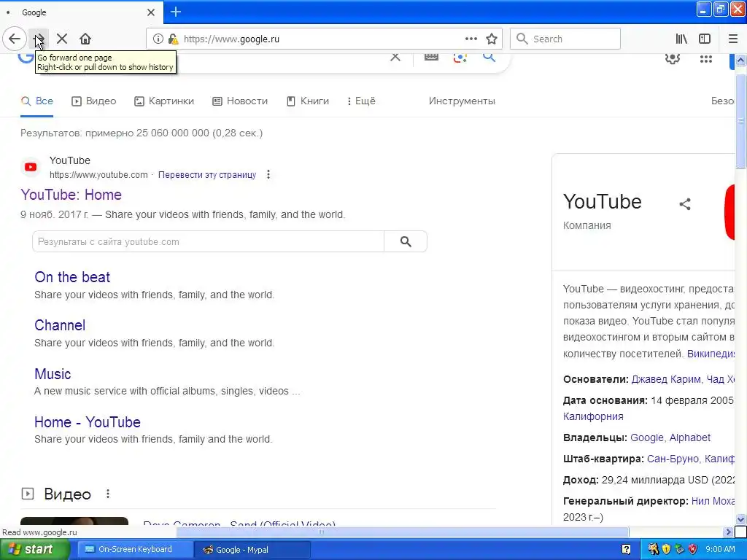Focus the youtube.com site search field
Viewport: 747px width, 560px height.
pyautogui.click(x=208, y=241)
